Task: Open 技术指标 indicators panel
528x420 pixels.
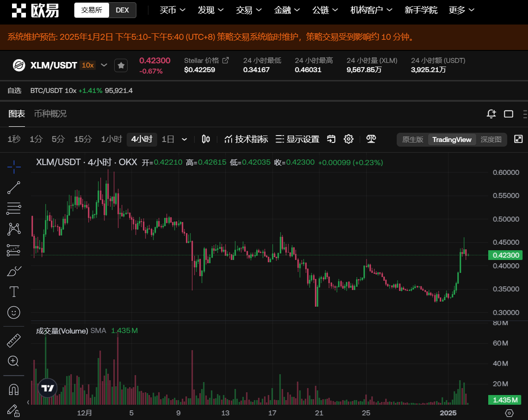Action: point(246,139)
